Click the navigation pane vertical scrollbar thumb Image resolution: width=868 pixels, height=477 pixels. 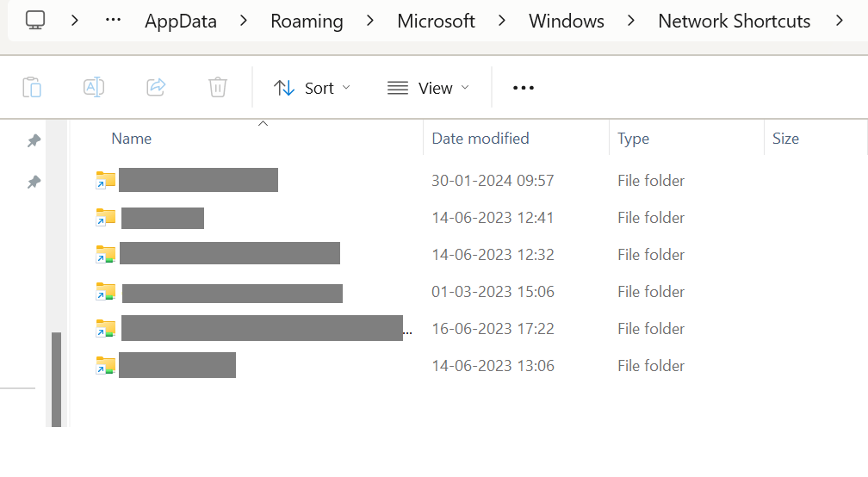(x=56, y=380)
